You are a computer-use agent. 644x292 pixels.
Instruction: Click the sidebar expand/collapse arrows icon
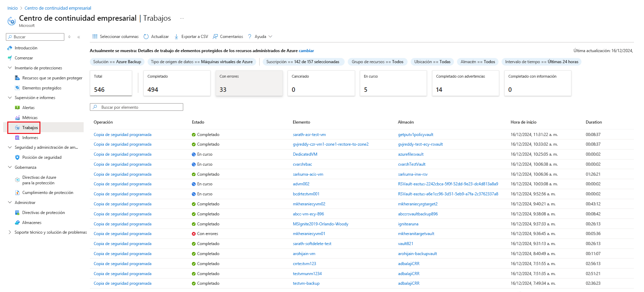click(x=69, y=37)
